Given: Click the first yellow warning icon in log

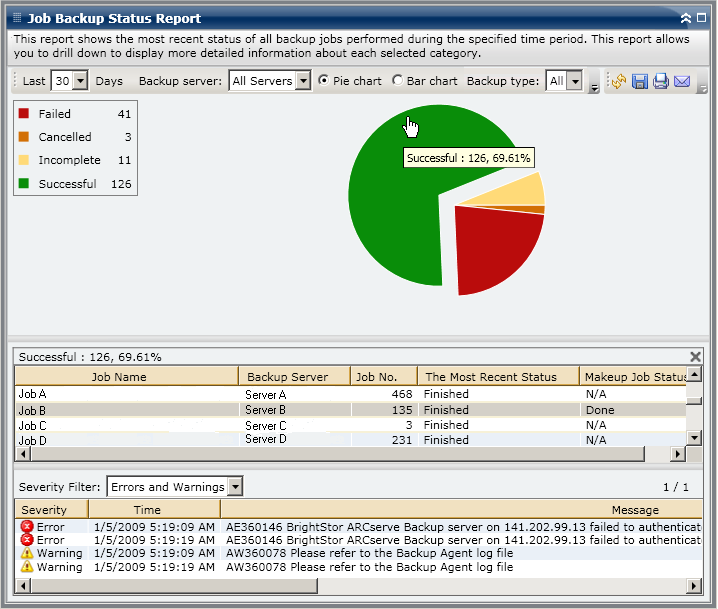Looking at the screenshot, I should click(x=27, y=553).
